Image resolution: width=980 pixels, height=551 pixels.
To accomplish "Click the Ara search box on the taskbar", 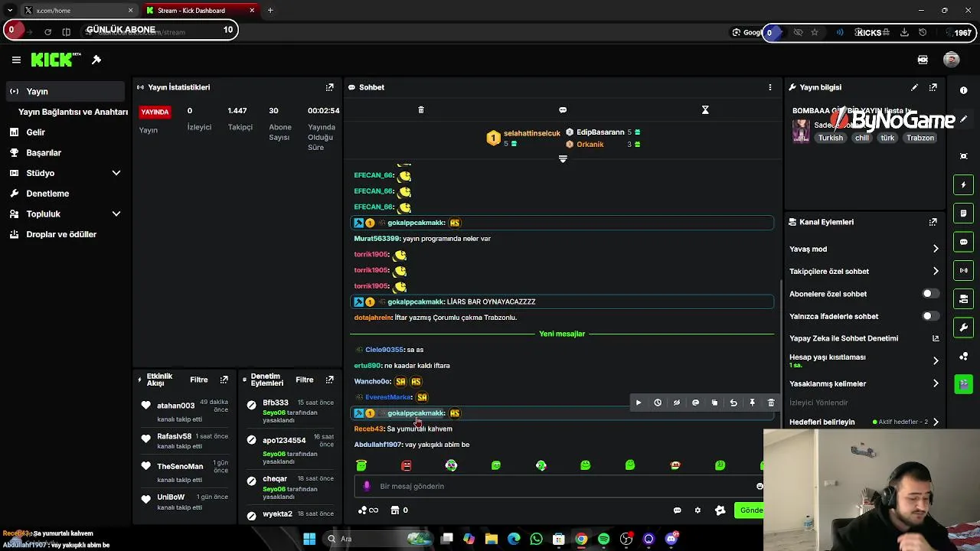I will tap(379, 539).
